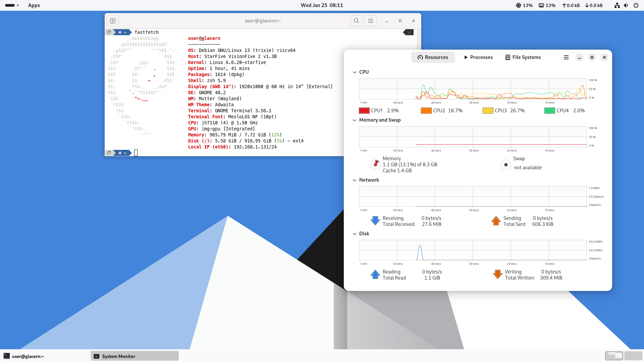
Task: Collapse the Memory and Swap section
Action: (x=355, y=120)
